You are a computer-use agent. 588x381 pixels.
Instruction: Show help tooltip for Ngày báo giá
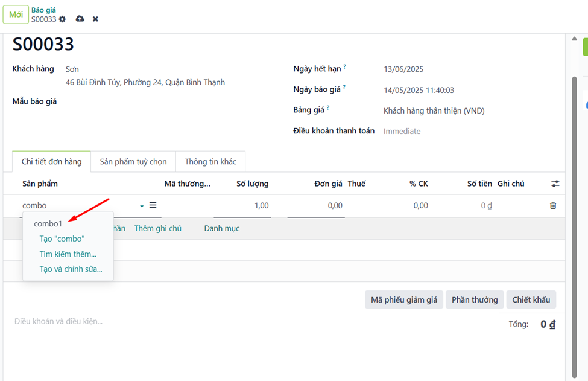344,87
